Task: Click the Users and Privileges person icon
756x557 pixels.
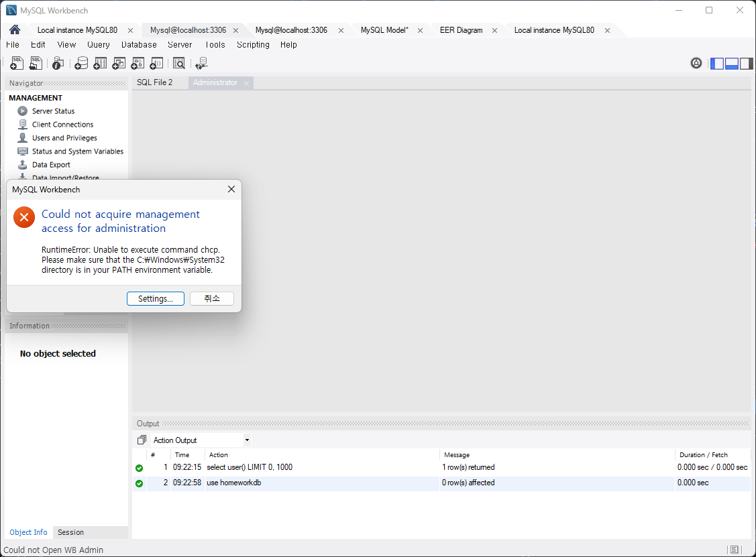Action: [23, 138]
